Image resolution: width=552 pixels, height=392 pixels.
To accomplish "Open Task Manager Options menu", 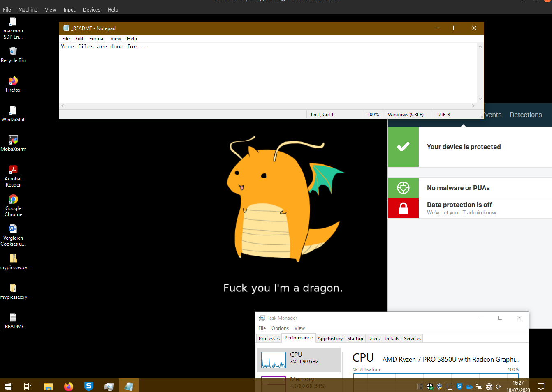I will (280, 328).
